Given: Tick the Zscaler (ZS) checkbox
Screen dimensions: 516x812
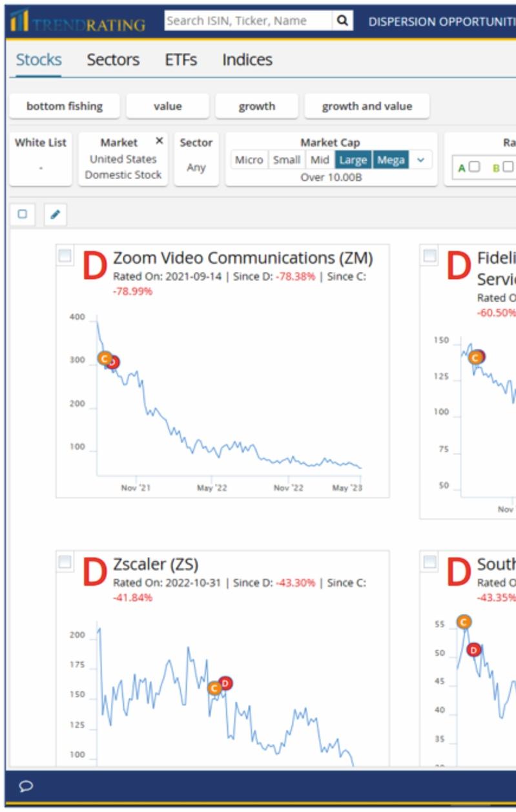Looking at the screenshot, I should click(65, 562).
